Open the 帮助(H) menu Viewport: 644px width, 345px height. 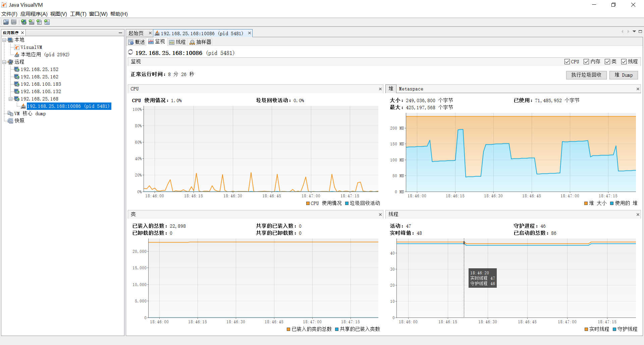(119, 14)
